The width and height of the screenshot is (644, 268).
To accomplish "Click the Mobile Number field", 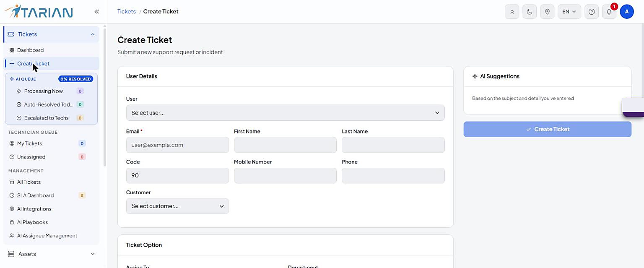I will [x=285, y=176].
